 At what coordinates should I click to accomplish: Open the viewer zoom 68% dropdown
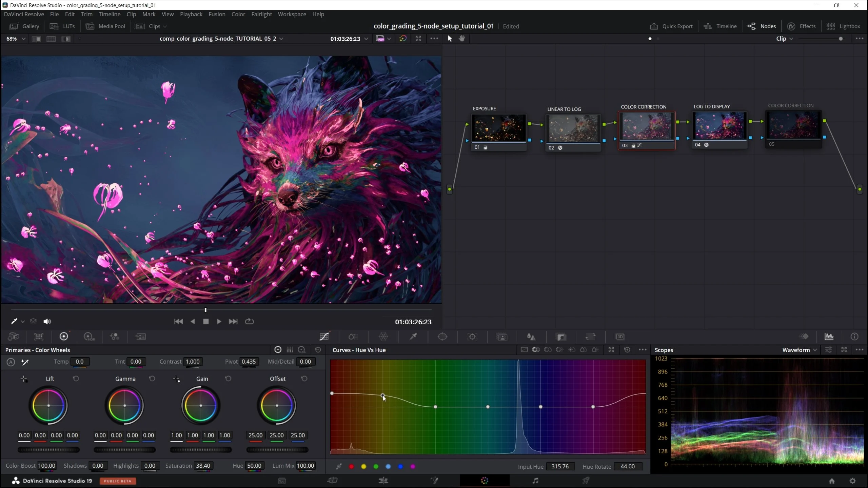(16, 39)
